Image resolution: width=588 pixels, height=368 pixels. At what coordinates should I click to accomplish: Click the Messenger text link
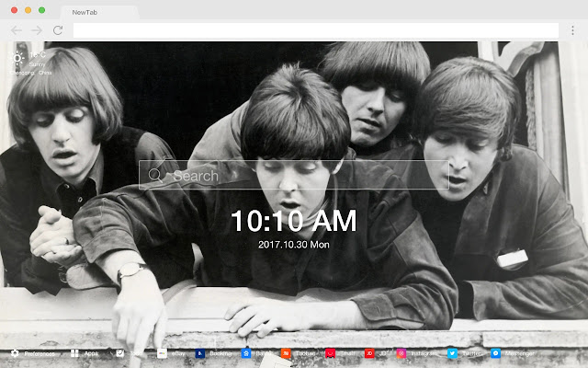click(x=519, y=353)
